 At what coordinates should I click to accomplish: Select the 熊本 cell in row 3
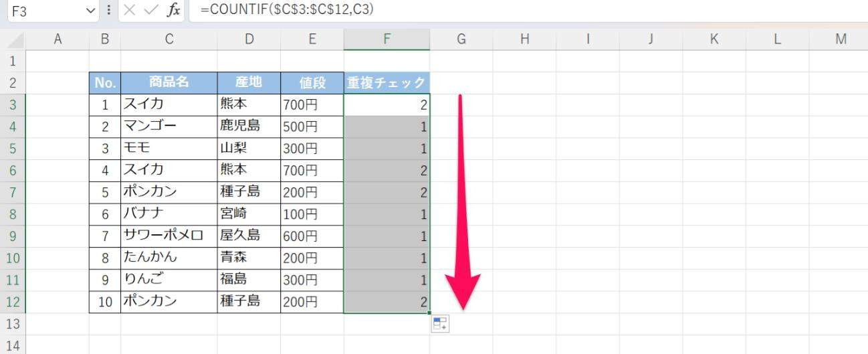[249, 105]
